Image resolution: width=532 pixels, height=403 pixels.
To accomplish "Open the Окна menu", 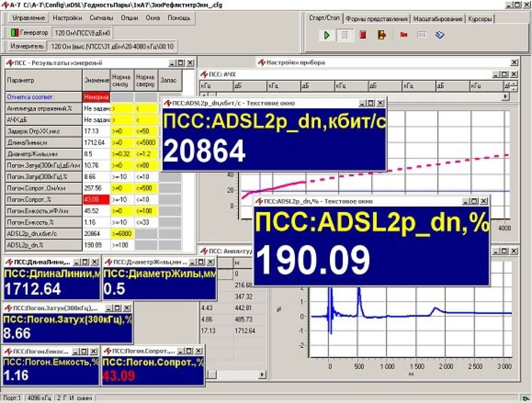I will click(153, 18).
